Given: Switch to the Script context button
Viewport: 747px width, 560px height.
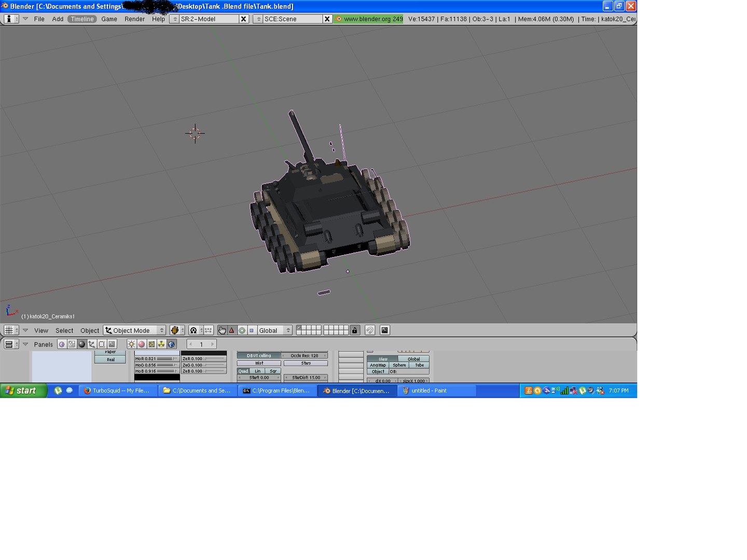Looking at the screenshot, I should point(72,344).
